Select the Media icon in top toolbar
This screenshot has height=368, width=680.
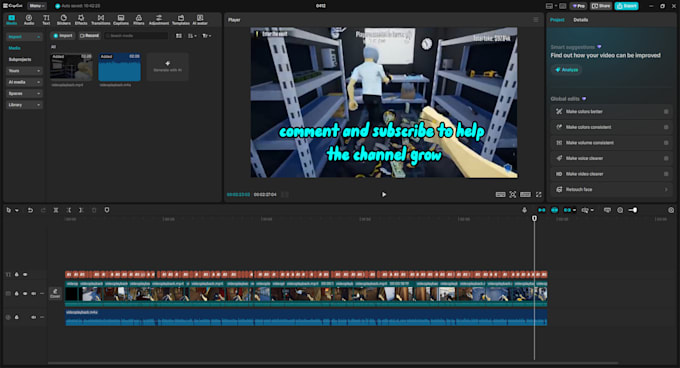(x=12, y=20)
